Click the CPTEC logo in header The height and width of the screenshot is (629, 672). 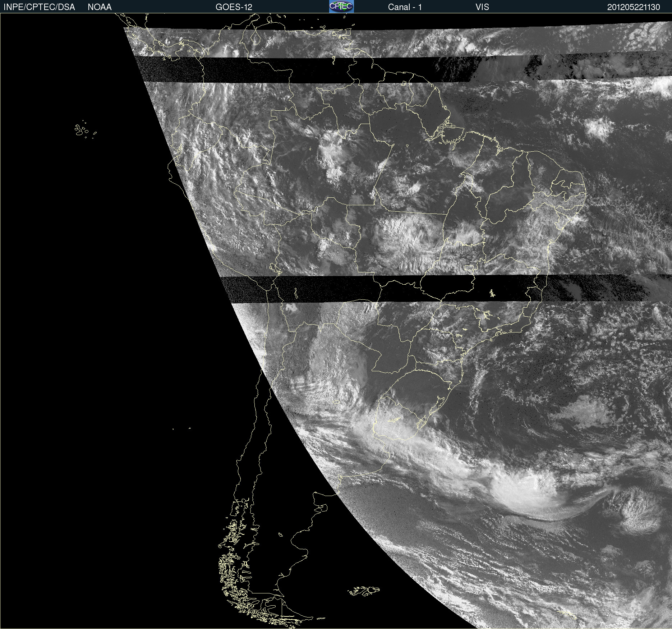click(341, 6)
